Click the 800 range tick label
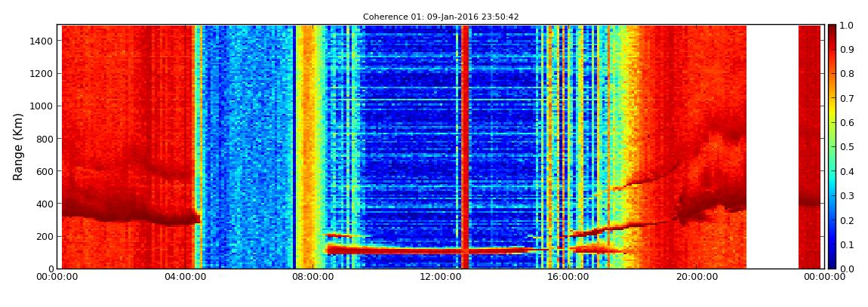868x307 pixels. 46,139
